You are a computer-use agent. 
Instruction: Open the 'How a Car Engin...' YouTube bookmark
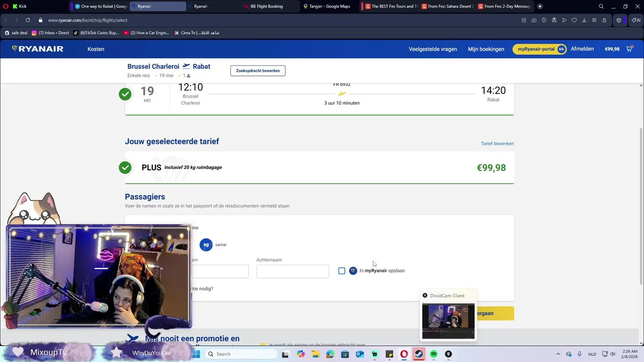(146, 33)
